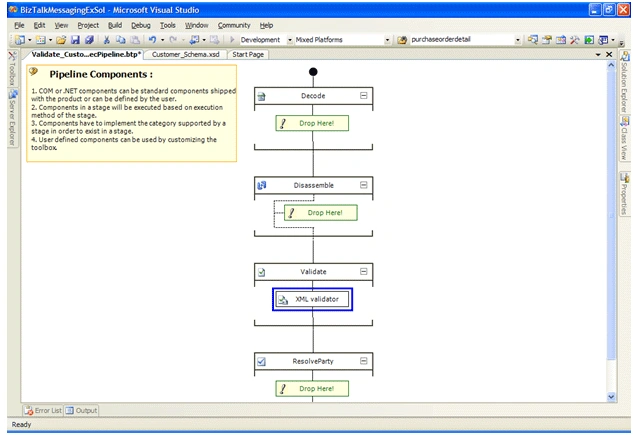The height and width of the screenshot is (435, 633).
Task: Click Drop Here in Disassemble stage
Action: [x=321, y=213]
